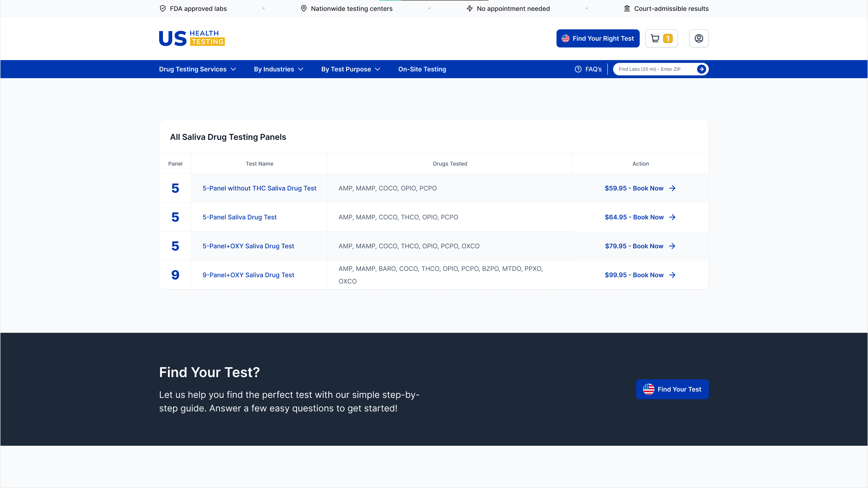Click the Find Labs ZIP code field
868x488 pixels.
tap(654, 69)
